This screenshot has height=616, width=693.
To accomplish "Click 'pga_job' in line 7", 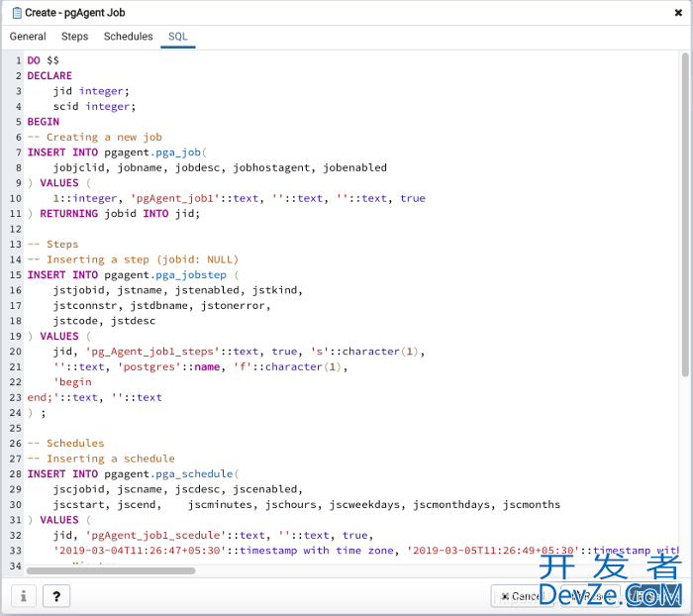I will pyautogui.click(x=178, y=153).
